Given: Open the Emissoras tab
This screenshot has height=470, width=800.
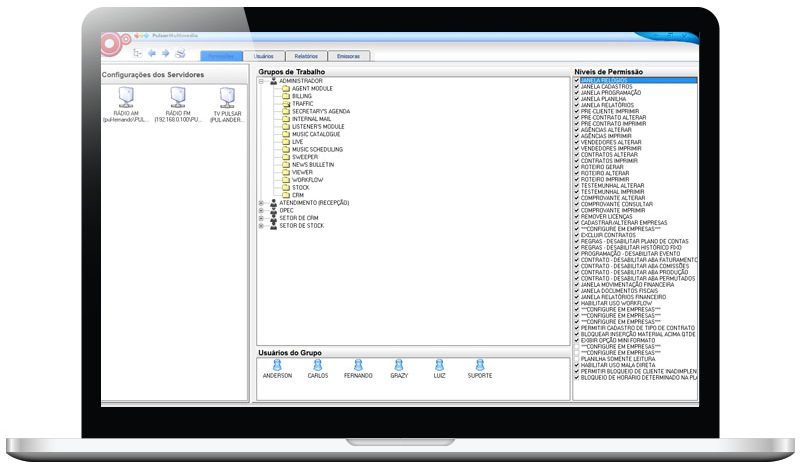Looking at the screenshot, I should [x=349, y=56].
